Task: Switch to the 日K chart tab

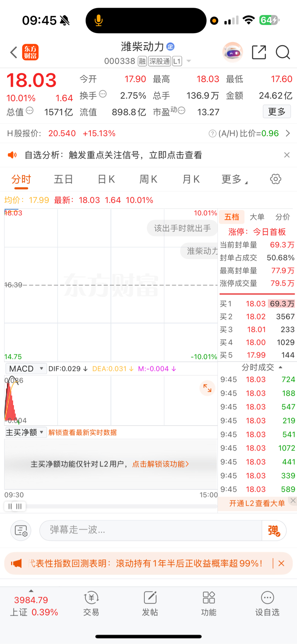Action: [106, 179]
